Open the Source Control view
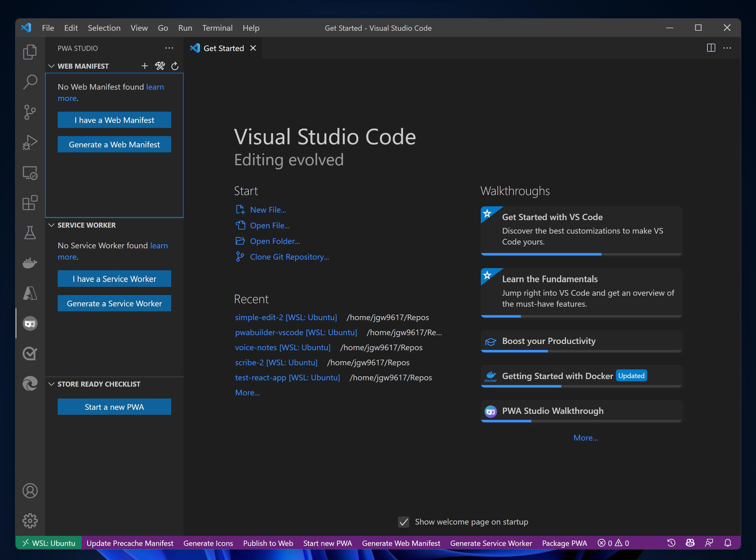The height and width of the screenshot is (560, 756). point(30,112)
